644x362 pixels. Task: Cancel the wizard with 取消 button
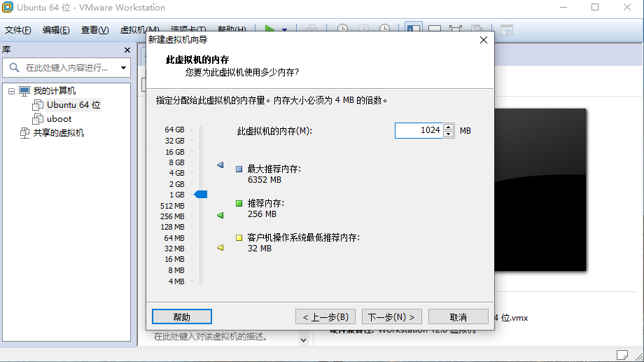(458, 316)
